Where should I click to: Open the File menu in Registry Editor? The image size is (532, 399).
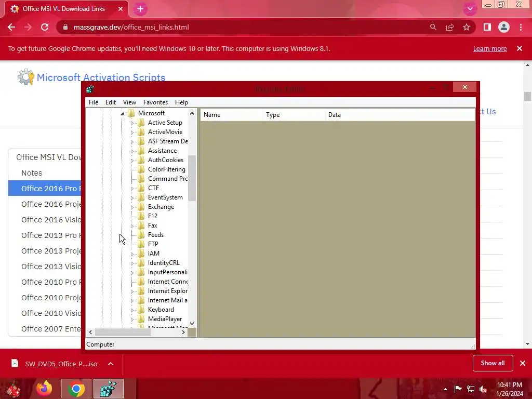click(x=94, y=102)
